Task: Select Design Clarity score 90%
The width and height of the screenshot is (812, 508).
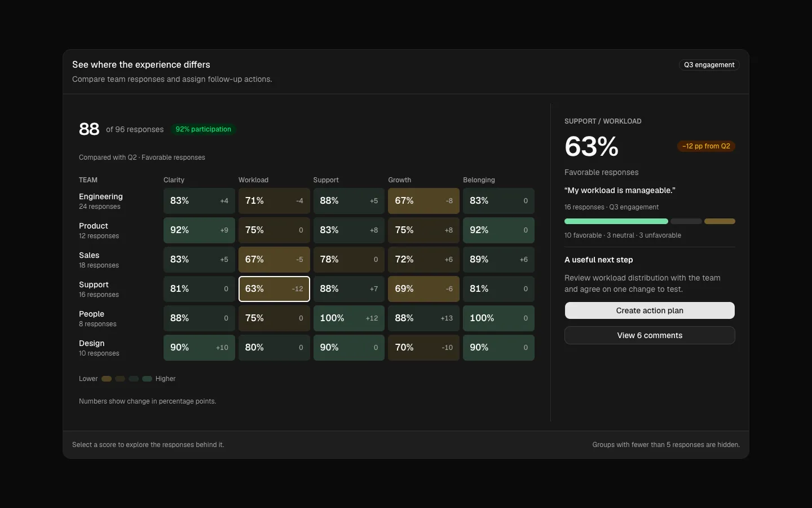Action: point(199,348)
